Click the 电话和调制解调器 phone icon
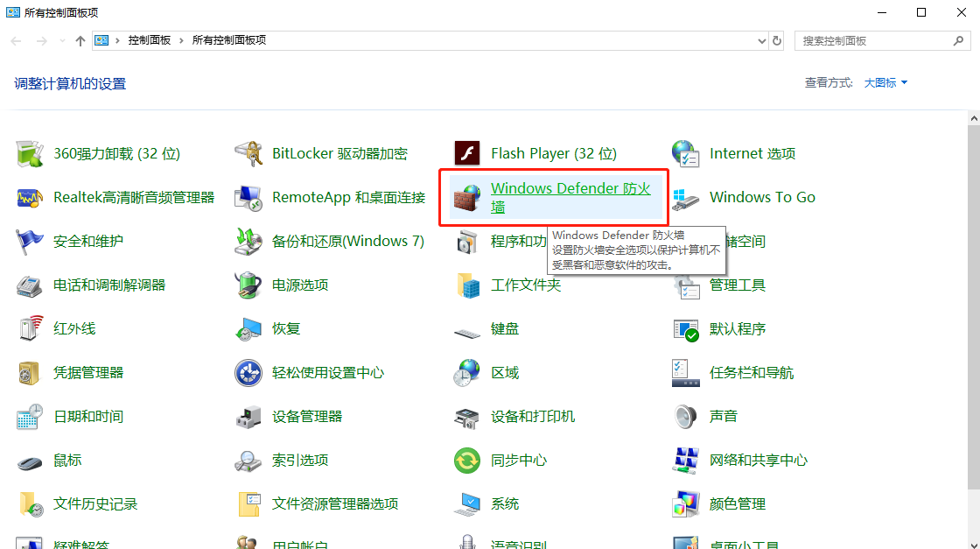This screenshot has width=980, height=549. click(30, 285)
